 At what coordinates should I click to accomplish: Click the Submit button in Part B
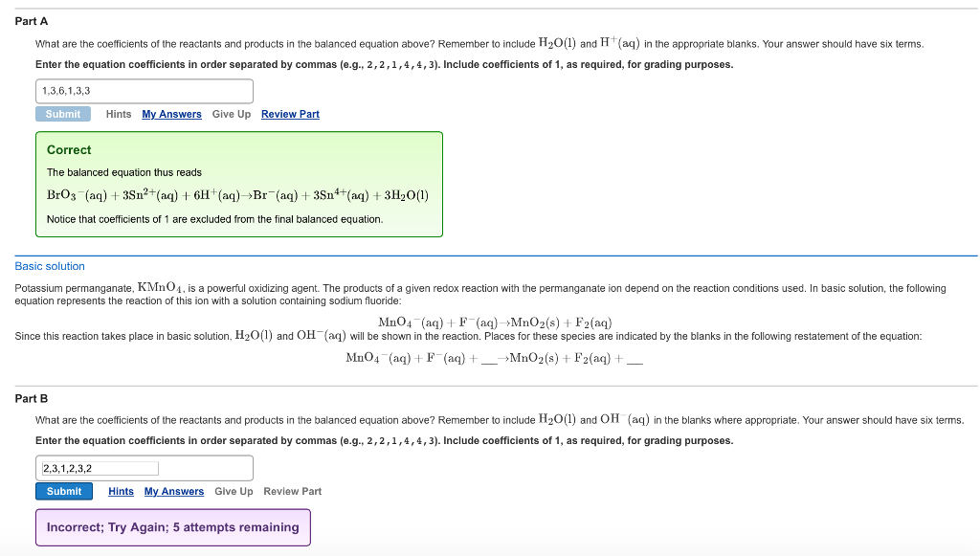click(x=63, y=491)
